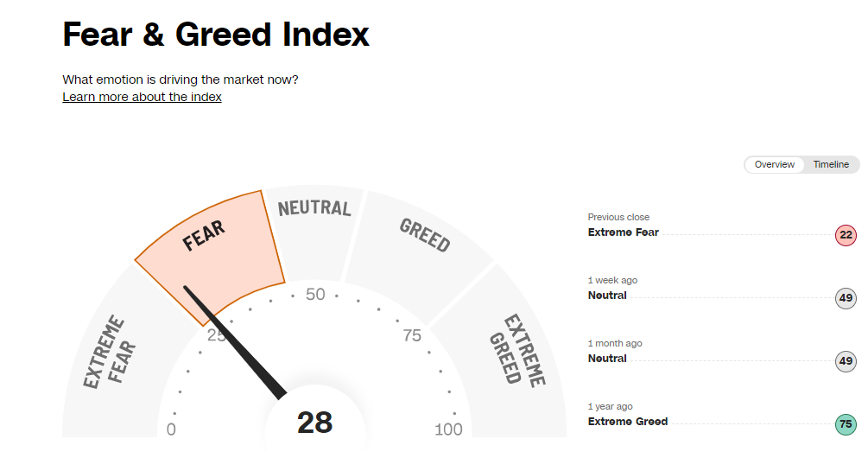Click the 'Neutral' label under 1 week ago
Screen dimensions: 868x458
tap(607, 296)
